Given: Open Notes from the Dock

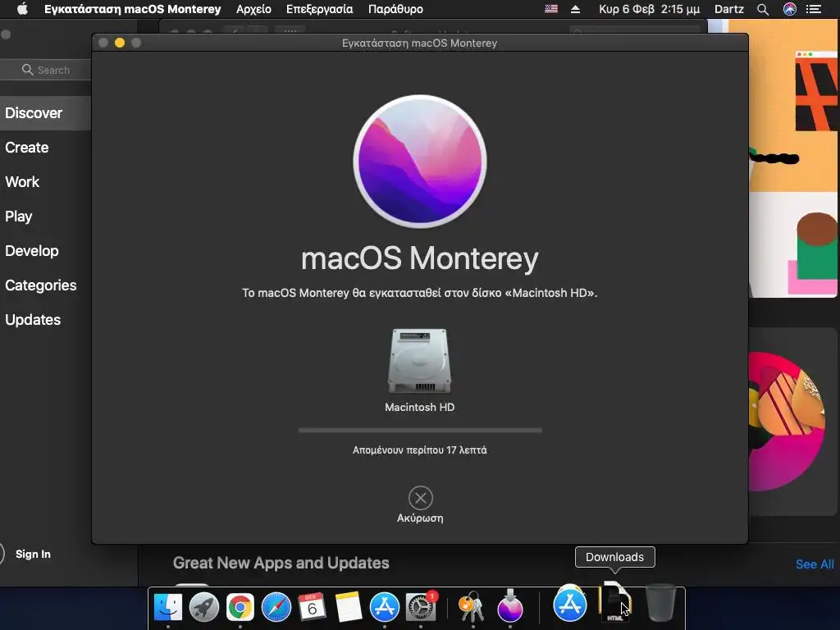Looking at the screenshot, I should point(348,607).
